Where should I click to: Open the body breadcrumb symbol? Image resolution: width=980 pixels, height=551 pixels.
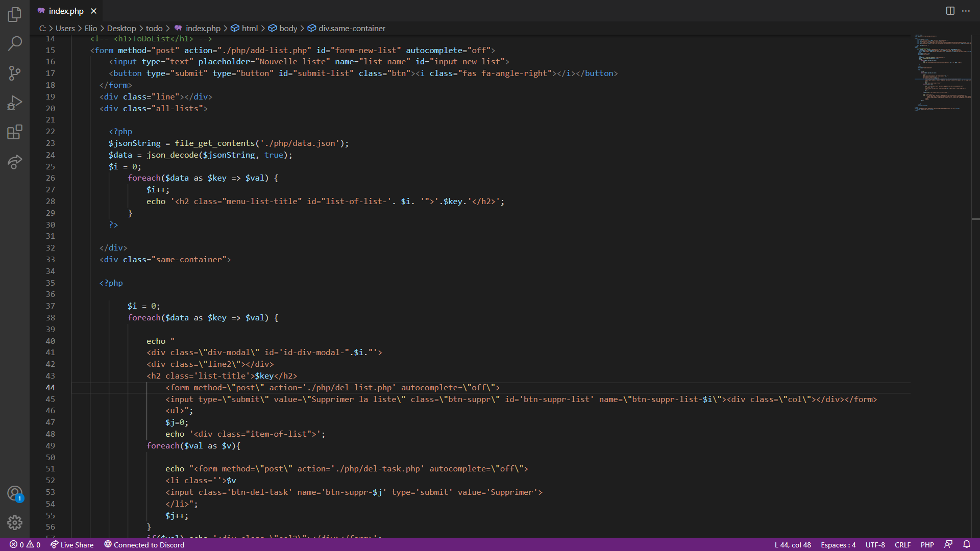click(283, 29)
